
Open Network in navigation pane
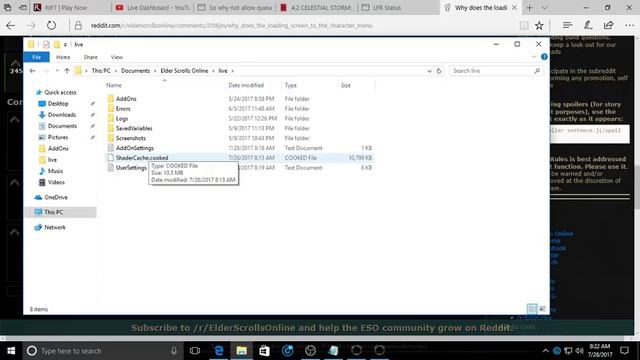click(55, 227)
